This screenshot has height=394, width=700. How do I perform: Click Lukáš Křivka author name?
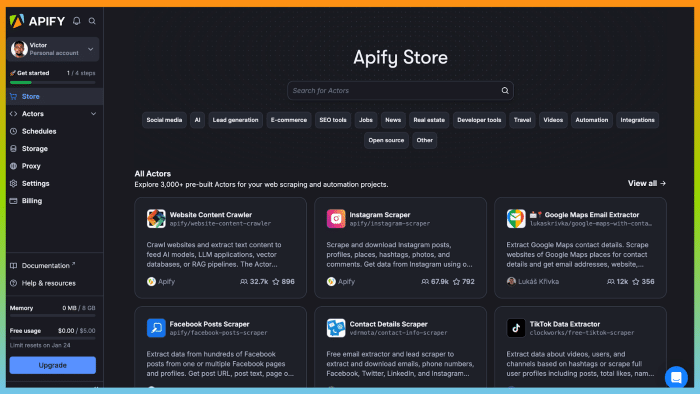[x=538, y=282]
